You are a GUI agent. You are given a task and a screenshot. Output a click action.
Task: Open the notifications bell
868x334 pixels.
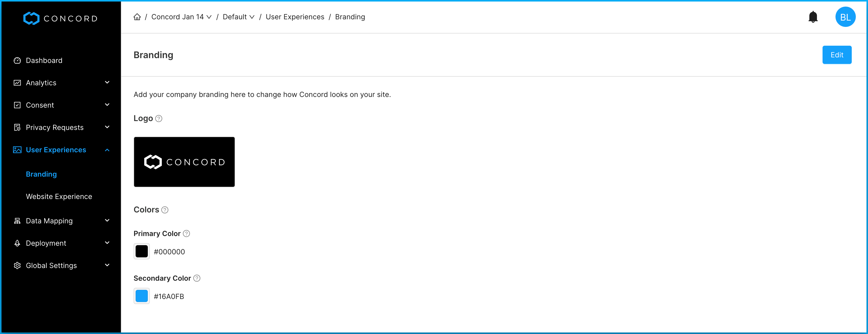coord(813,17)
